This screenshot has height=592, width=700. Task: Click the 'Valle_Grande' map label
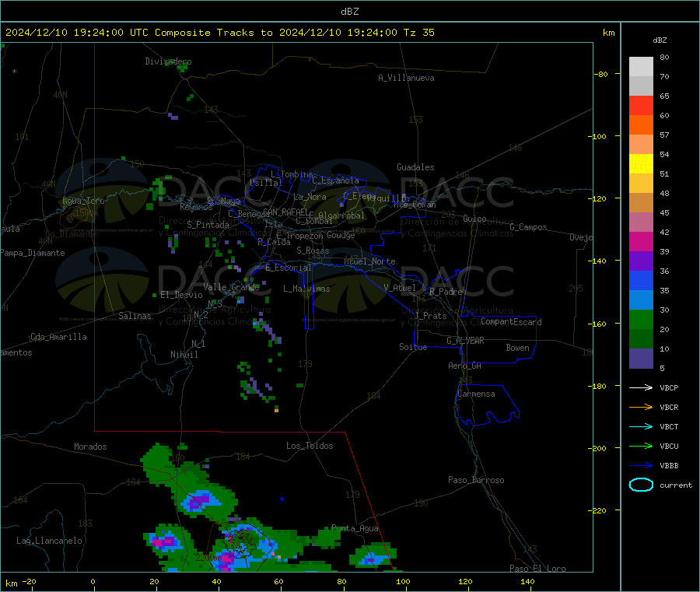point(231,287)
